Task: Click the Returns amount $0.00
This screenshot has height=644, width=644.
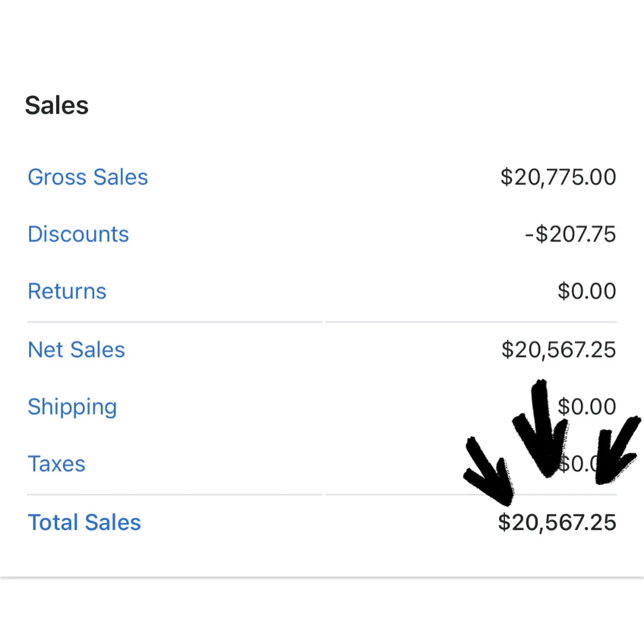Action: [587, 292]
